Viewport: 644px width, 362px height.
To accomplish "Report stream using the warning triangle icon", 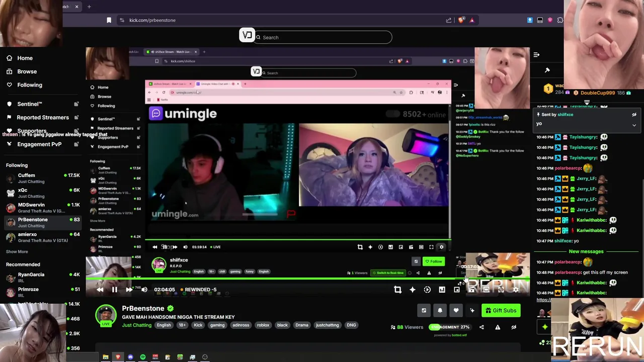I will point(498,327).
